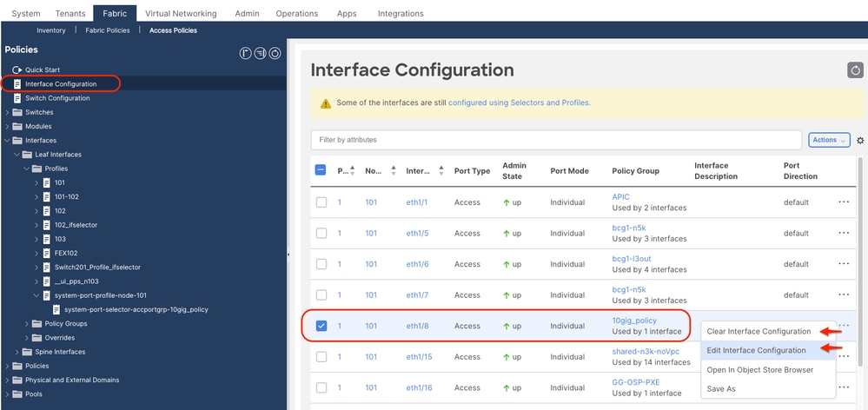Open row actions ellipsis for eth1/5

pos(844,233)
